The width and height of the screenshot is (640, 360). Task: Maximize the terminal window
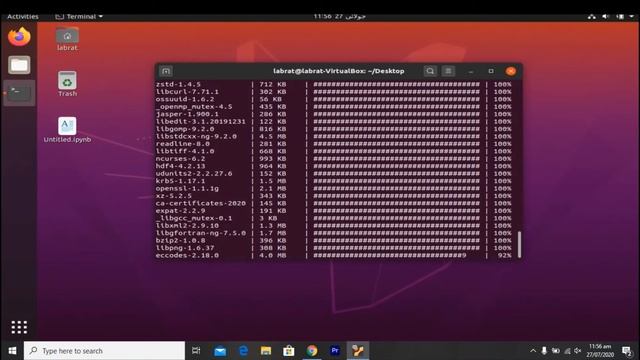491,71
